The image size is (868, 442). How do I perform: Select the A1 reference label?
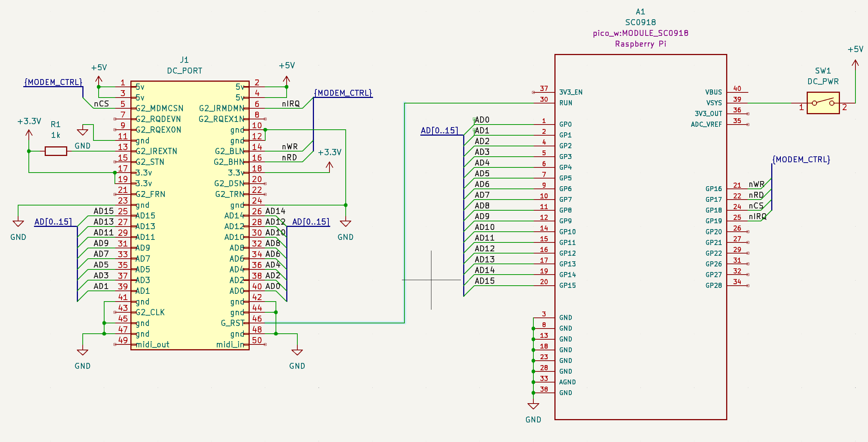640,12
